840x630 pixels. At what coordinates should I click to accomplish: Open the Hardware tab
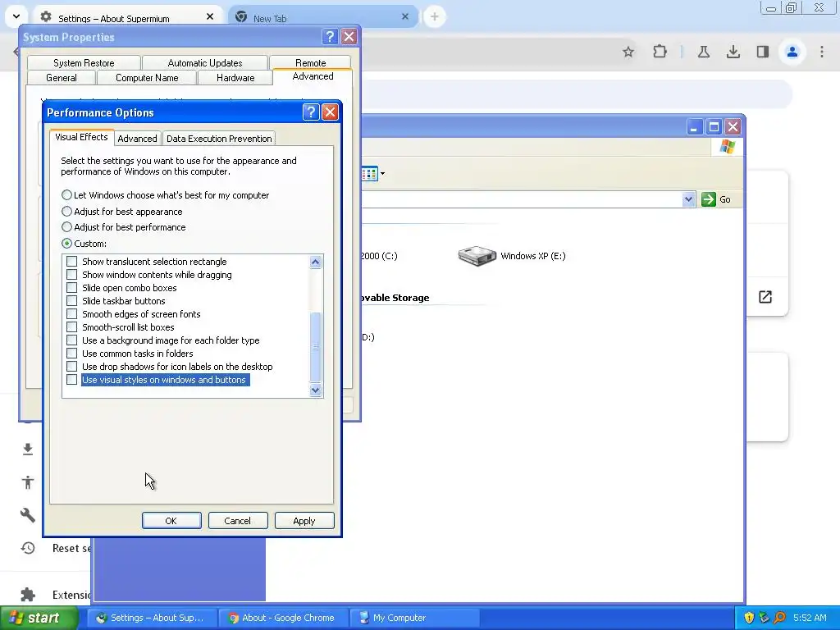[x=235, y=78]
